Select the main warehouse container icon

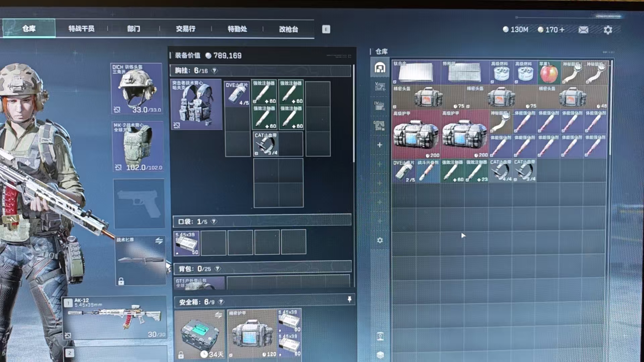click(x=380, y=68)
